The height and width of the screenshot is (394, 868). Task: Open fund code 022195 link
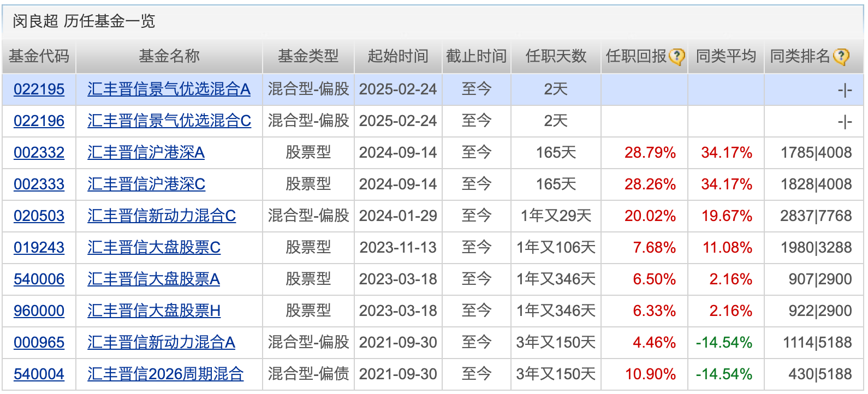pyautogui.click(x=39, y=89)
